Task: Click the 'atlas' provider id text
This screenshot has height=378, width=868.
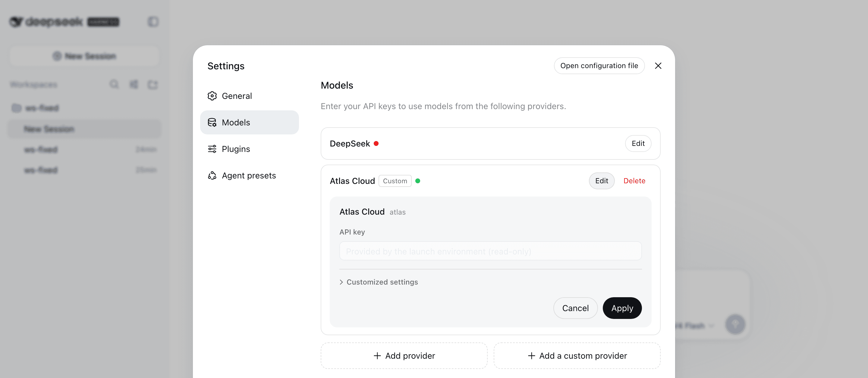Action: tap(397, 212)
